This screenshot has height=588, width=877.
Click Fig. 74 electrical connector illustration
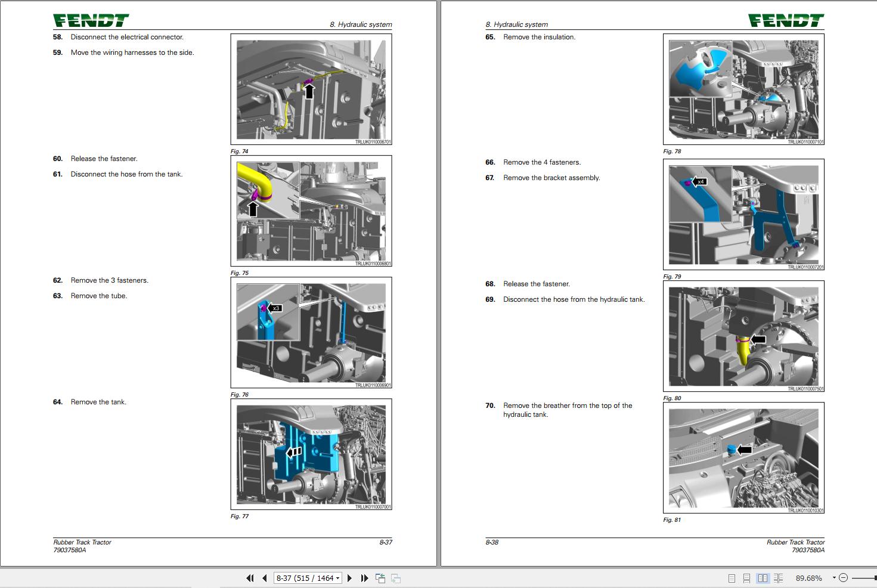point(311,89)
